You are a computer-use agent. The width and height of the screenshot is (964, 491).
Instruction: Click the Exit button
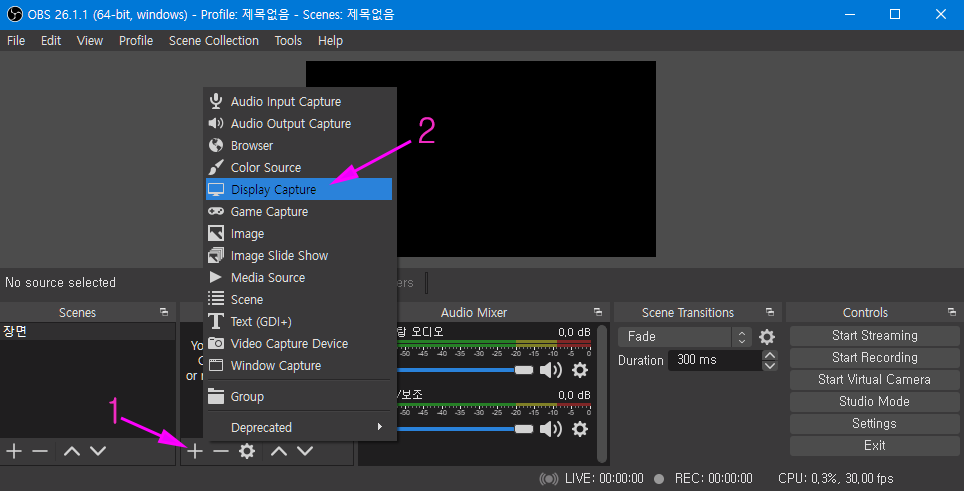coord(874,446)
